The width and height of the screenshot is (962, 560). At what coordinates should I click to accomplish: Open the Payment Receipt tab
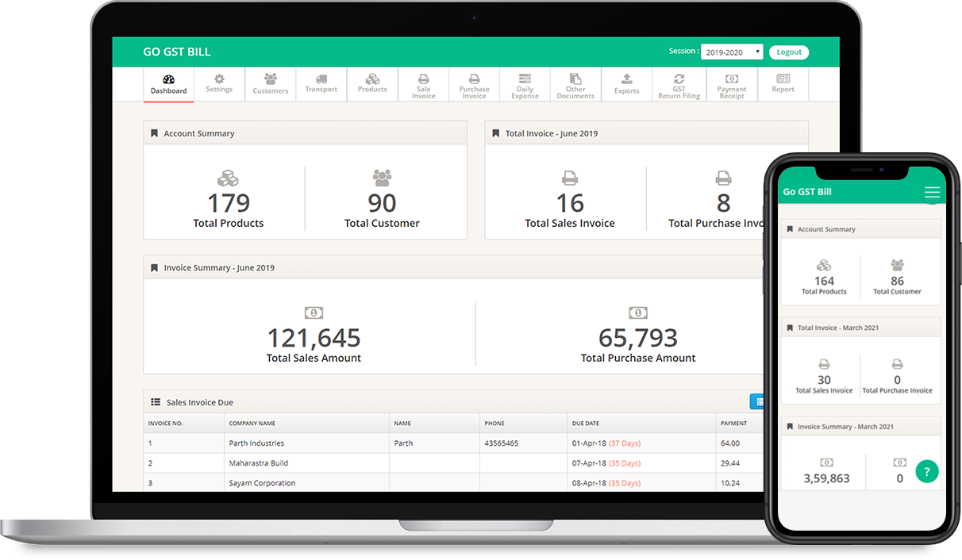(731, 85)
